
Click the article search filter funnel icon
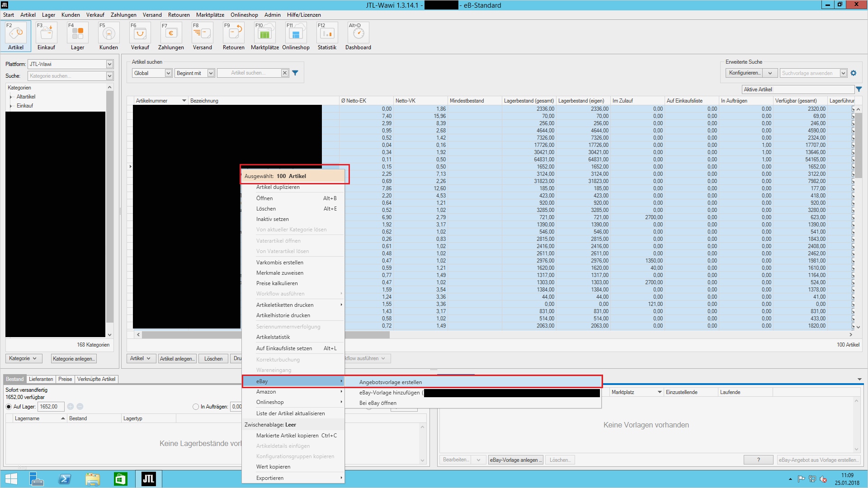click(295, 73)
